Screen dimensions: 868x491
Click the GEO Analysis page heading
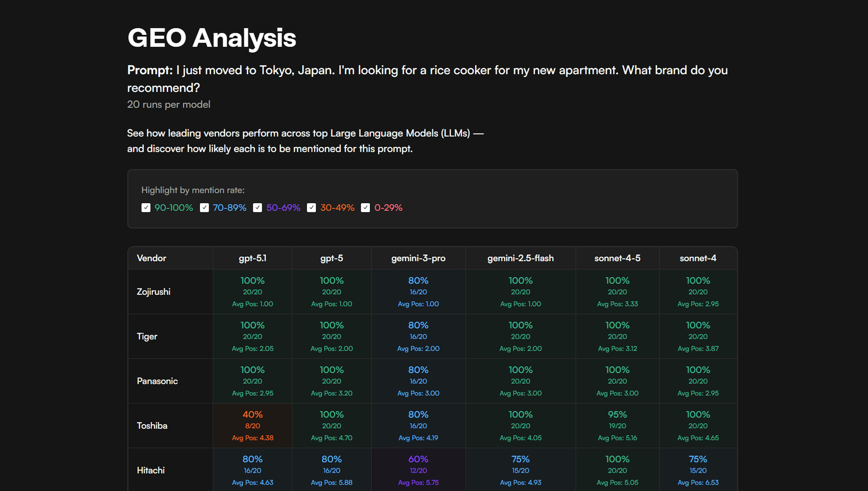[x=212, y=38]
